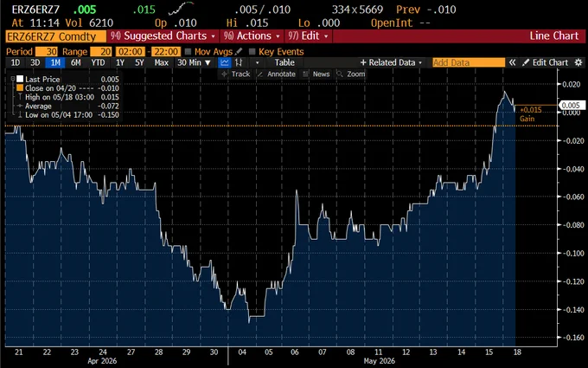This screenshot has width=588, height=368.
Task: Open the Actions dropdown menu
Action: 252,36
